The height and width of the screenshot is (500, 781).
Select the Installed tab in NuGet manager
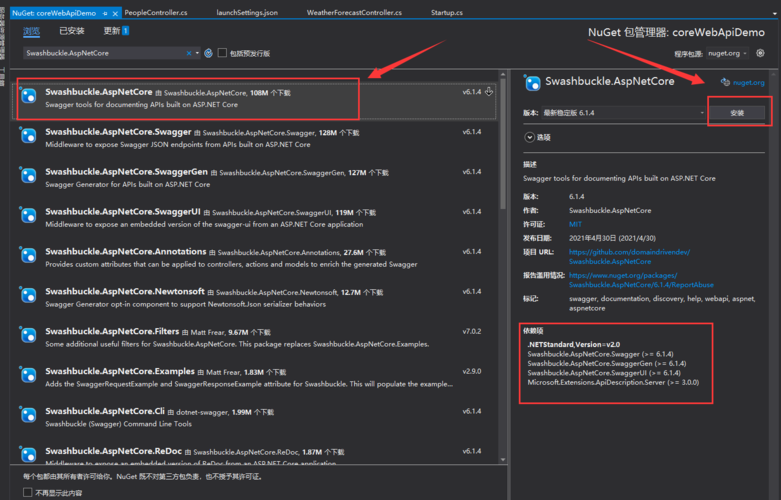click(x=72, y=31)
